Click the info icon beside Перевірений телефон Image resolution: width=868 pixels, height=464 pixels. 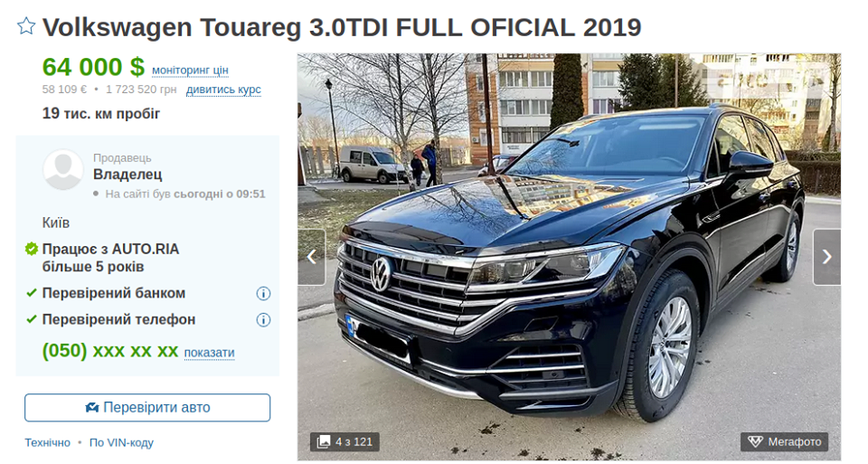(x=263, y=320)
